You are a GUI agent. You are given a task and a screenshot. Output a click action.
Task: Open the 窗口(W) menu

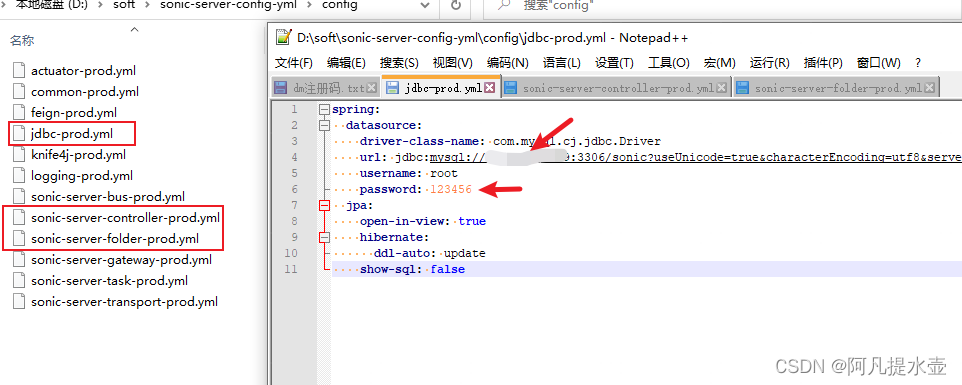pos(879,63)
